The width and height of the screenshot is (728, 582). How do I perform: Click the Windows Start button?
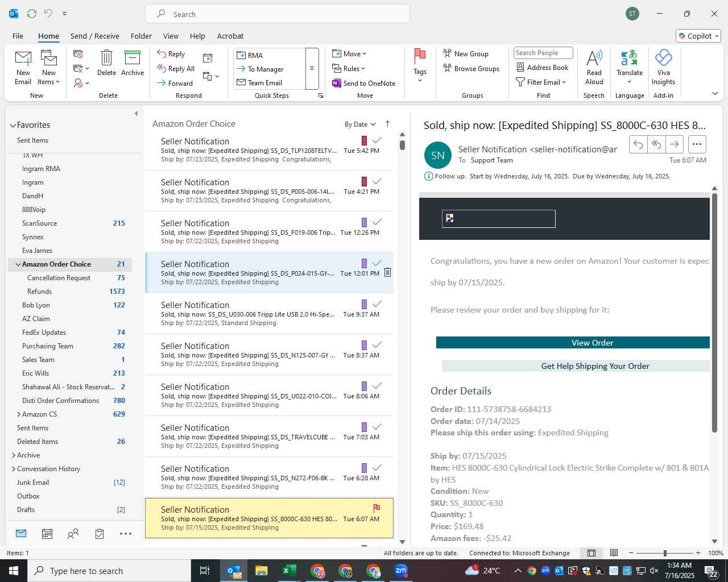(14, 571)
